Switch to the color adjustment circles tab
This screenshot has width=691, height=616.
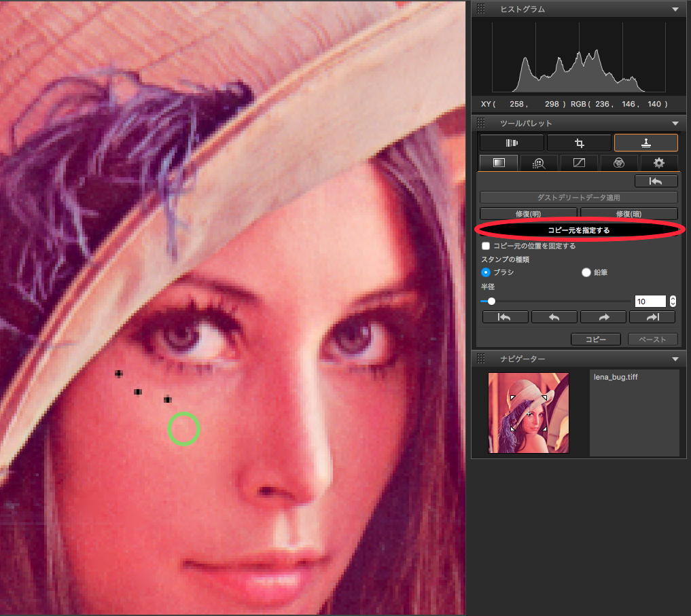(x=619, y=163)
